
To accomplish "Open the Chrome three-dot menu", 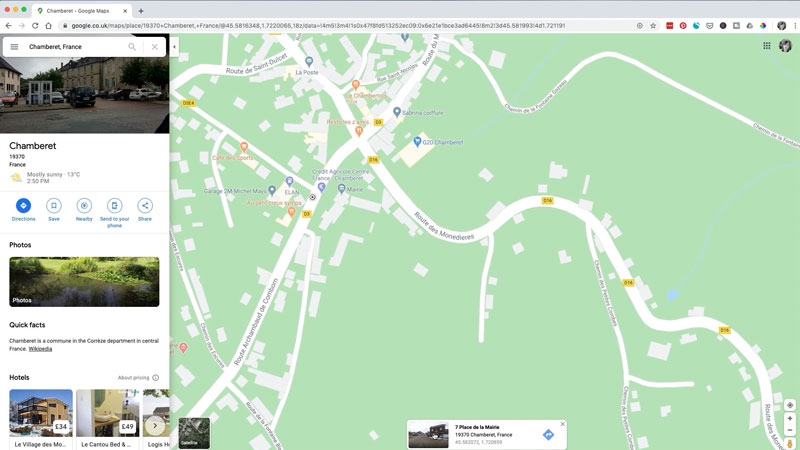I will click(794, 25).
